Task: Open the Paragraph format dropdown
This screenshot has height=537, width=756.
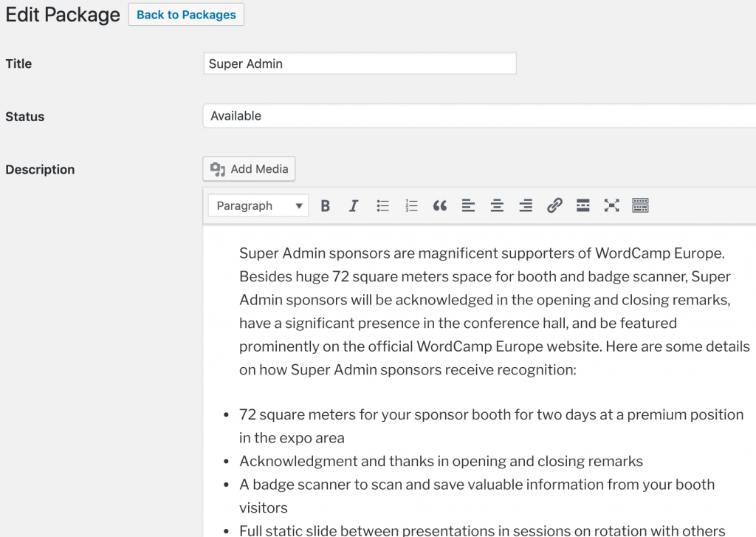Action: 258,206
